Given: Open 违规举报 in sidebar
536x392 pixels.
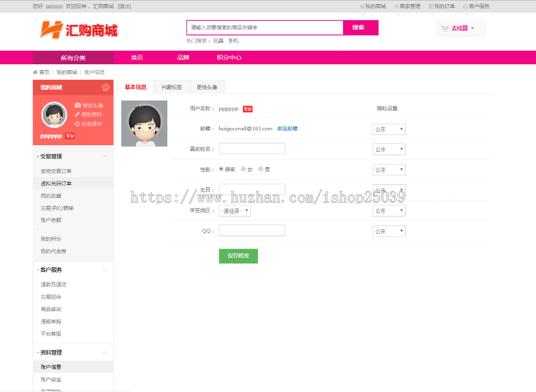Looking at the screenshot, I should click(51, 321).
